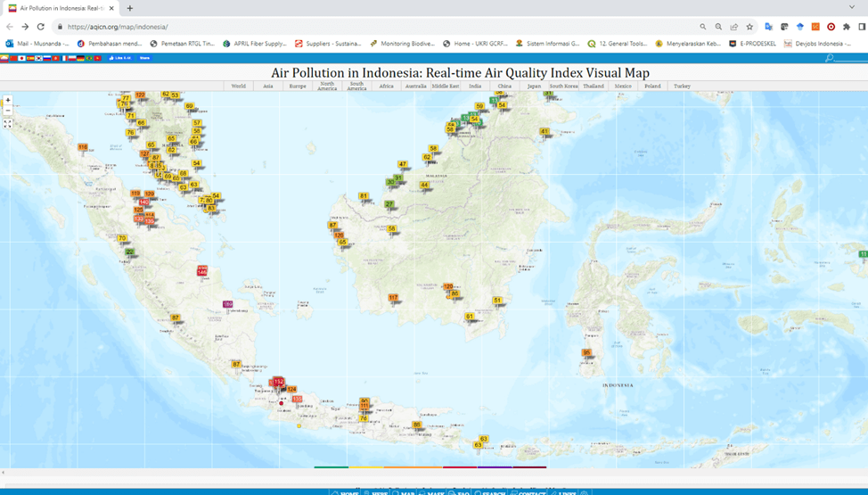Open the APRIL Fiber Supply bookmark
Image resolution: width=868 pixels, height=495 pixels.
tap(255, 43)
